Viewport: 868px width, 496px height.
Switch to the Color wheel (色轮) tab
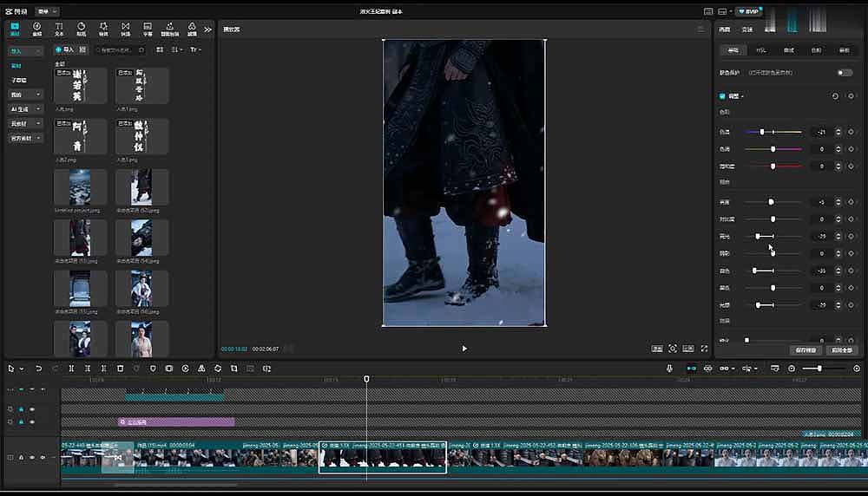coord(817,50)
